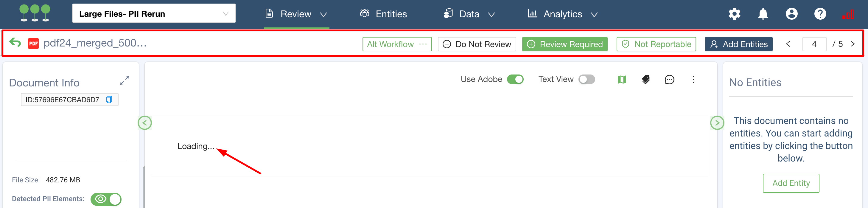Open the tags icon in viewer toolbar
This screenshot has width=868, height=208.
point(645,80)
